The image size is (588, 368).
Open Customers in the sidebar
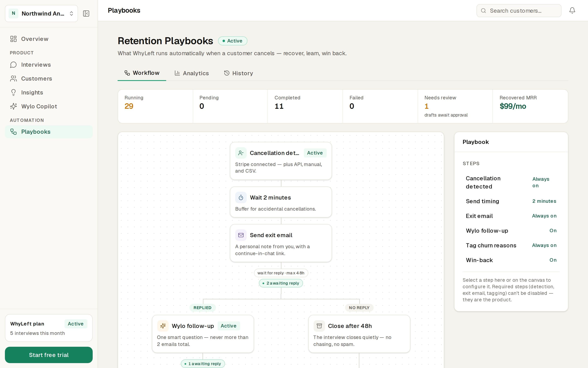point(49,79)
